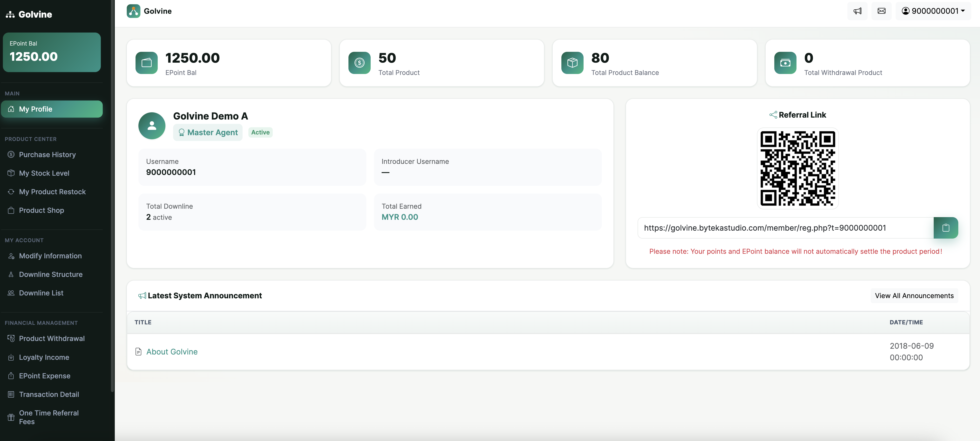
Task: Click the icon beside Product Withdrawal
Action: [x=11, y=338]
